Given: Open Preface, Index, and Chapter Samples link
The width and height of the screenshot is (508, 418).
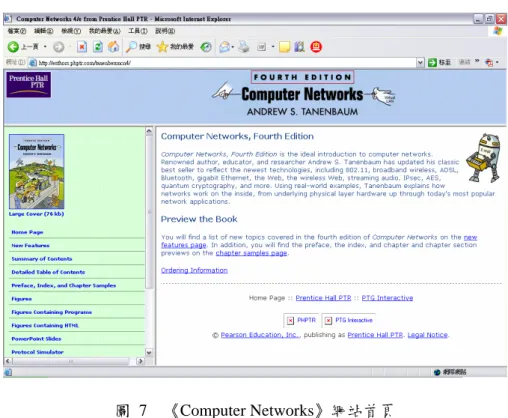Looking at the screenshot, I should 64,285.
